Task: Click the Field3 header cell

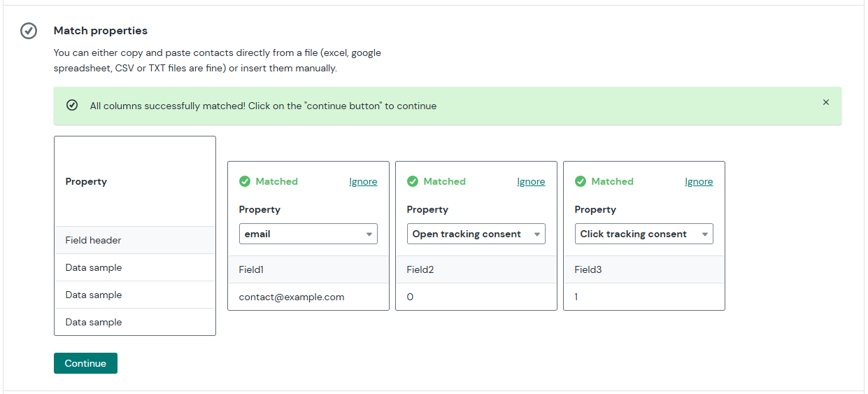Action: [x=644, y=269]
